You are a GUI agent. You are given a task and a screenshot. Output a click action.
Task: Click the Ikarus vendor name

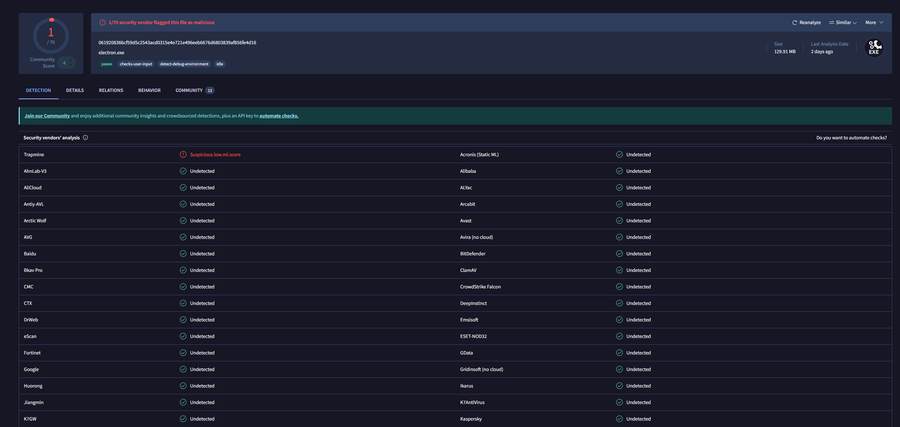coord(467,386)
